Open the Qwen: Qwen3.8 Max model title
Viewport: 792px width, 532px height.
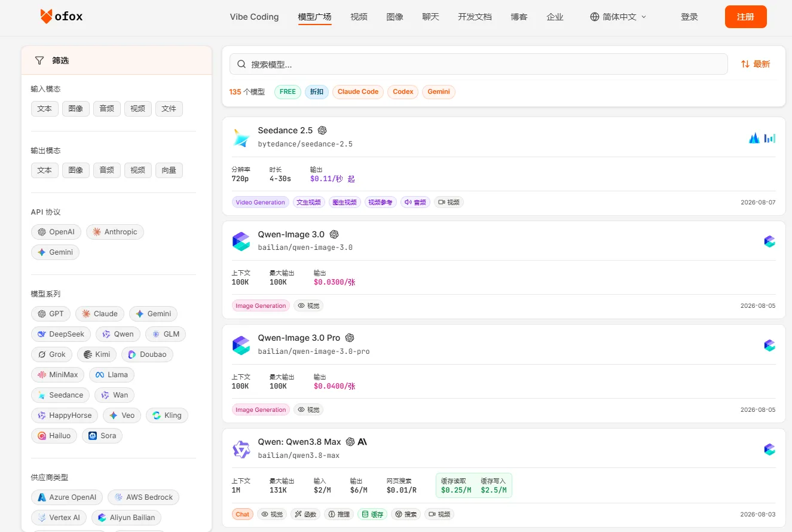coord(299,442)
